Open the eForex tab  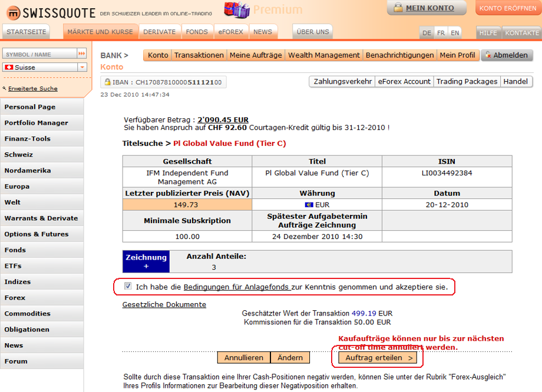231,32
